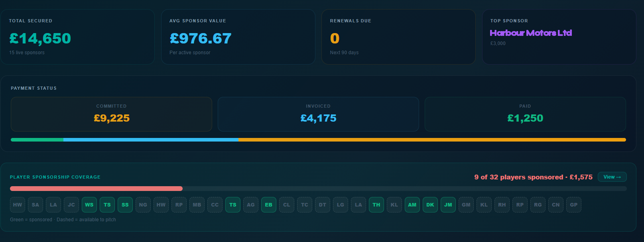Select the CL player chip
Image resolution: width=644 pixels, height=242 pixels.
click(x=287, y=205)
